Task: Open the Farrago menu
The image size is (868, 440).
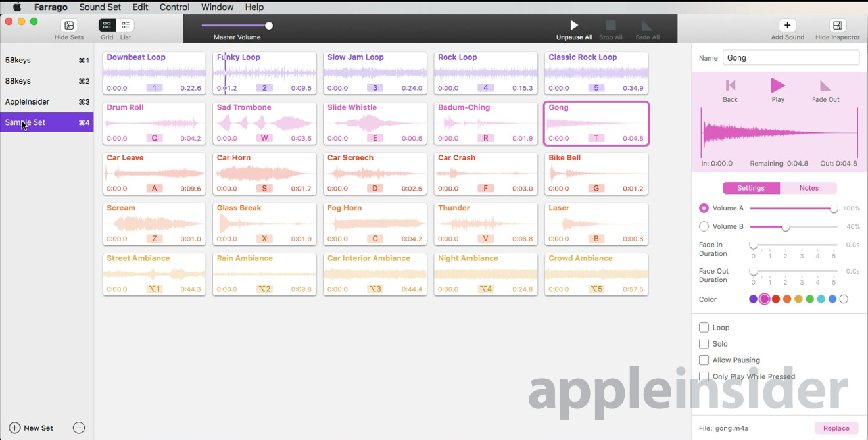Action: [50, 7]
